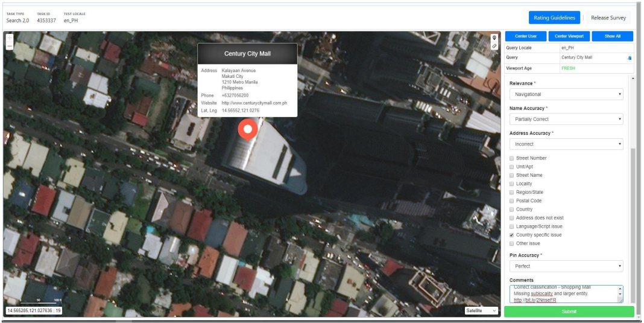Check the Other issue checkbox
The width and height of the screenshot is (644, 323).
click(512, 243)
